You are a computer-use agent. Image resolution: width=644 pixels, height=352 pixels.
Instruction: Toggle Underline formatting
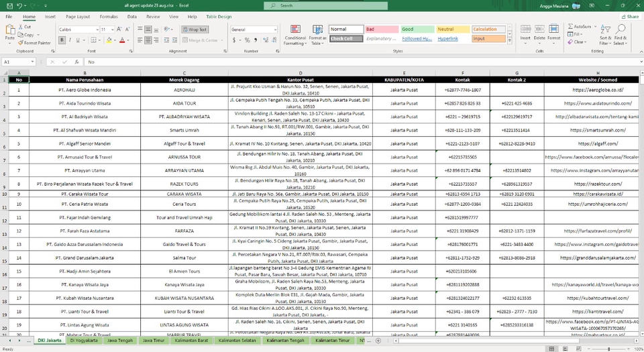tap(78, 40)
